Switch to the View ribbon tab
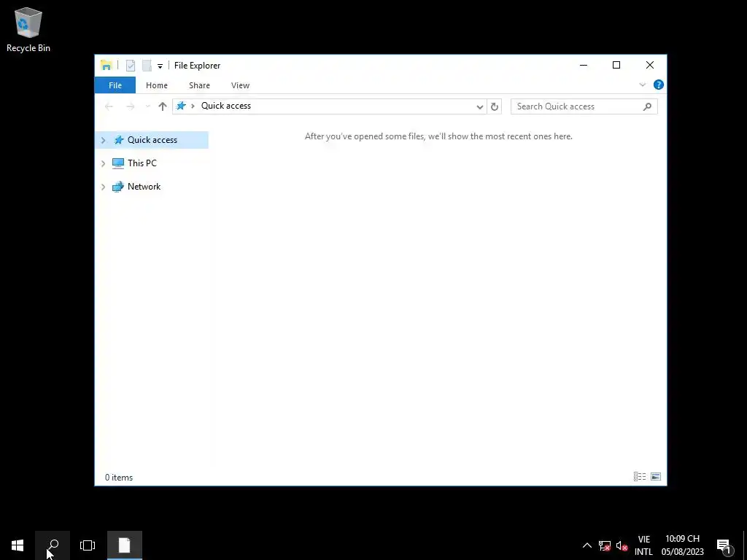 pos(240,85)
